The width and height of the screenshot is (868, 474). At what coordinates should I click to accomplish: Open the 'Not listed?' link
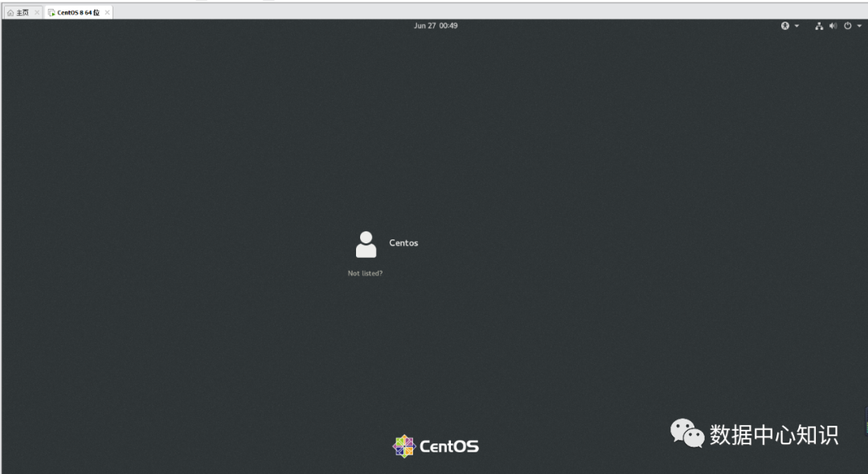pos(365,273)
